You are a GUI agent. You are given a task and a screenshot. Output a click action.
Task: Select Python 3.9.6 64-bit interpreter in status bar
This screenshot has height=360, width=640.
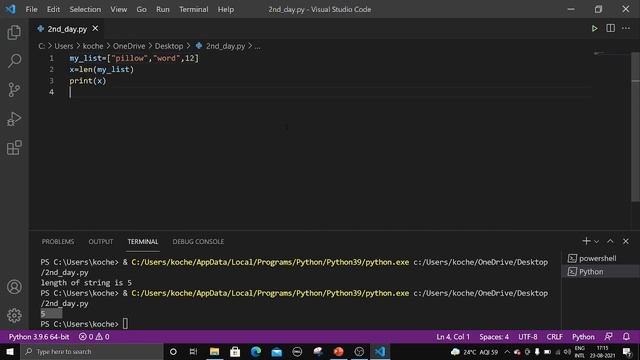(39, 337)
